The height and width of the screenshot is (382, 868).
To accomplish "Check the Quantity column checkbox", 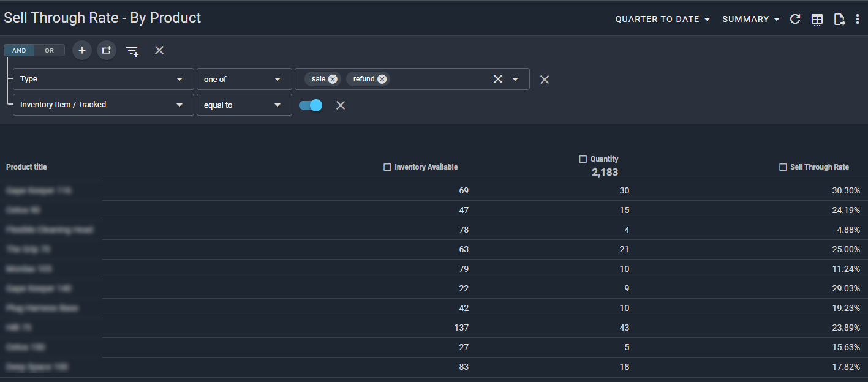I will [583, 159].
